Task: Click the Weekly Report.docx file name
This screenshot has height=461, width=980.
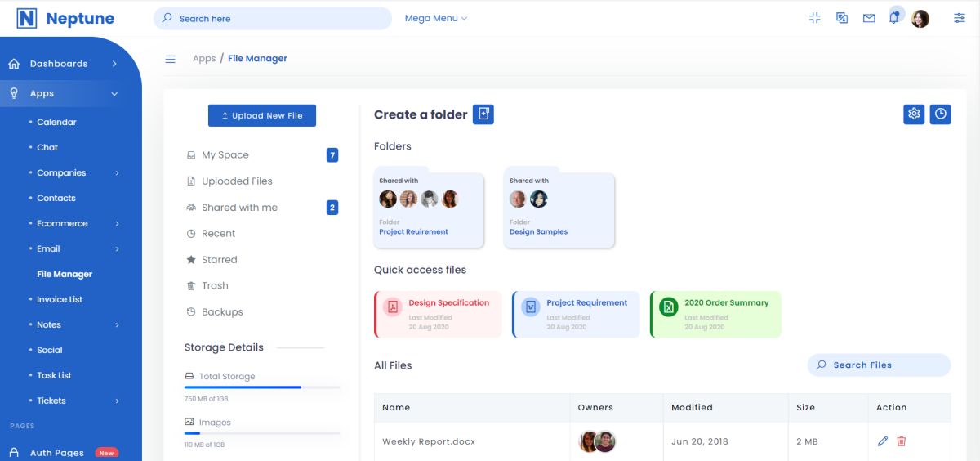Action: [429, 441]
